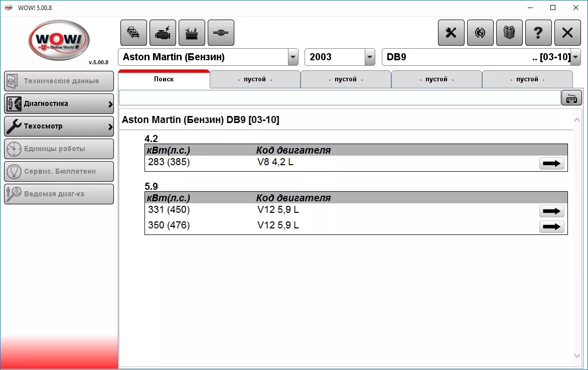588x370 pixels.
Task: Open the third пустой tab
Action: 436,79
